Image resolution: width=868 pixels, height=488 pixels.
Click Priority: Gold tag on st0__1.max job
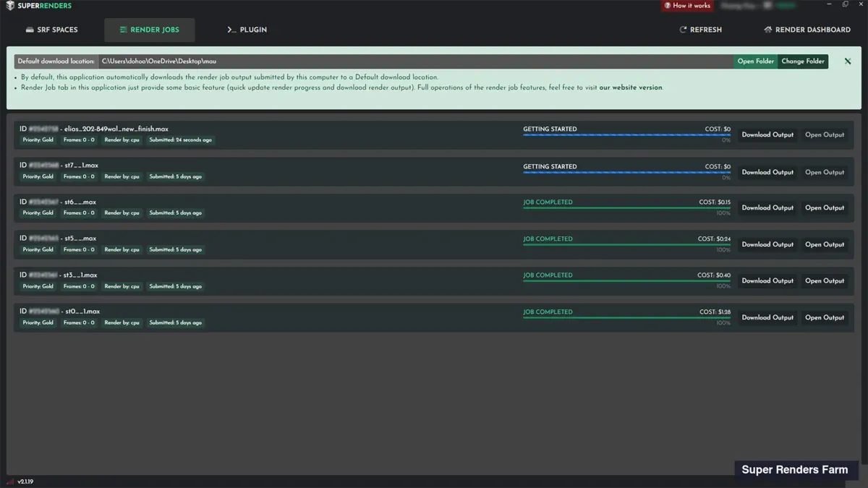pyautogui.click(x=38, y=322)
